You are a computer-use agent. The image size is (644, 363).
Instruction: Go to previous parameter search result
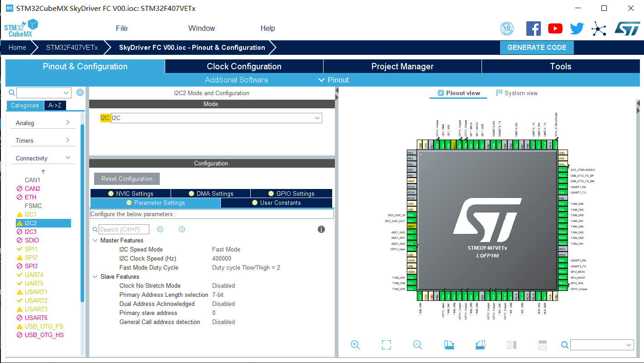tap(160, 229)
